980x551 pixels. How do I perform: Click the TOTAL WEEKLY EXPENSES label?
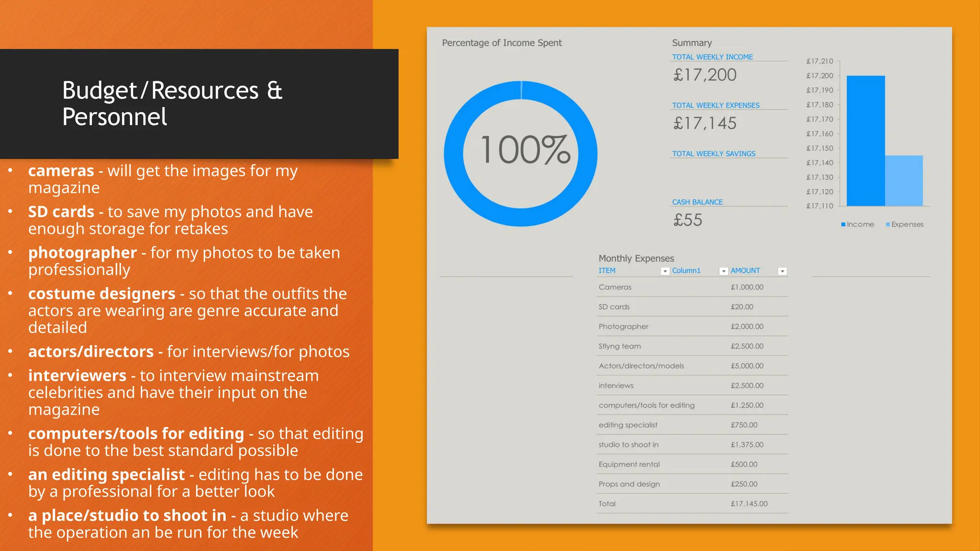[x=715, y=105]
